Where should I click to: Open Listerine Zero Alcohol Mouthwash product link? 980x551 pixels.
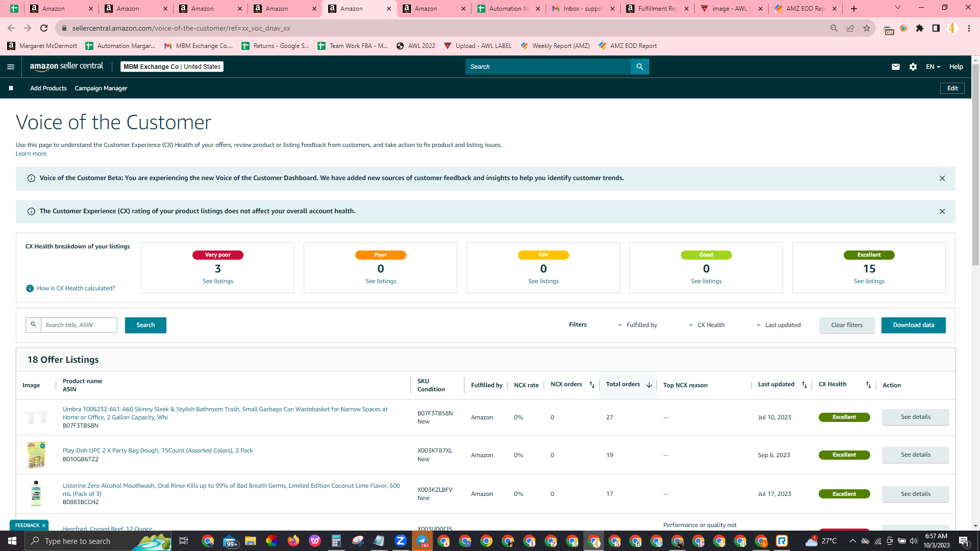pyautogui.click(x=231, y=490)
